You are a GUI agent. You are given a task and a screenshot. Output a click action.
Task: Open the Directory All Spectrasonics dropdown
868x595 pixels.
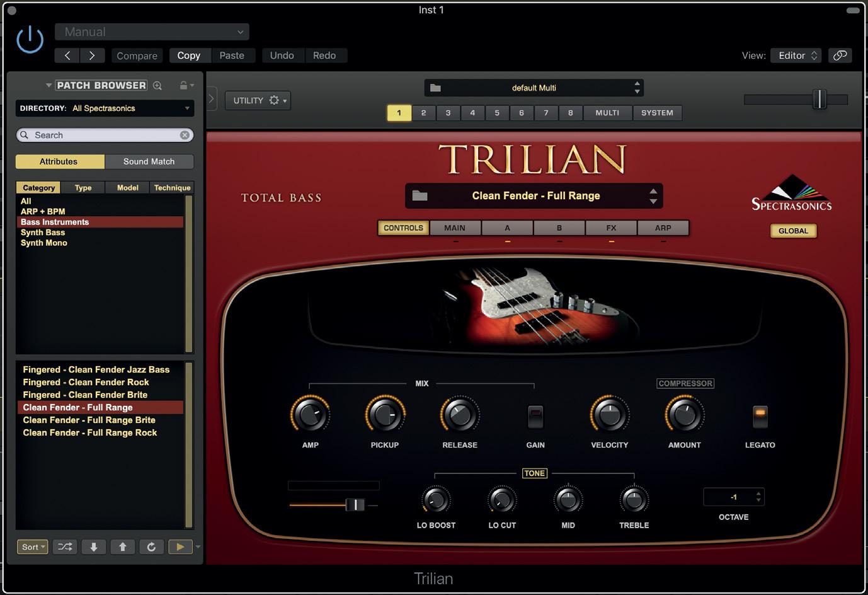click(x=105, y=108)
